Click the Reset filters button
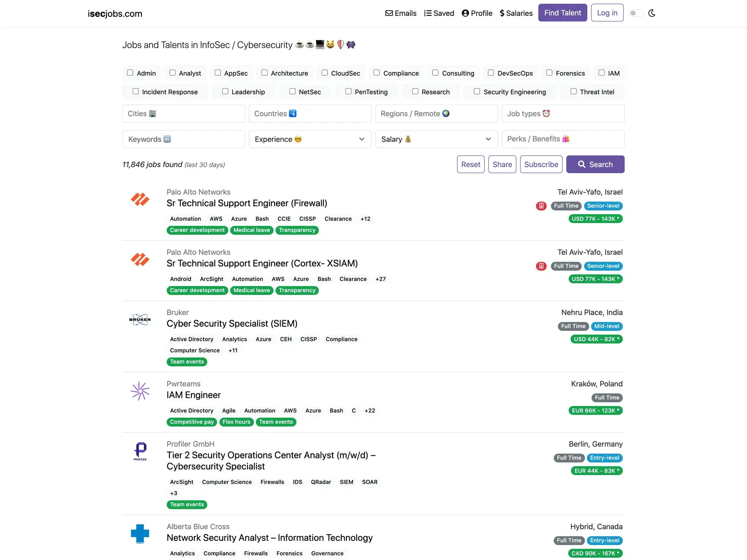This screenshot has height=560, width=747. pyautogui.click(x=471, y=164)
